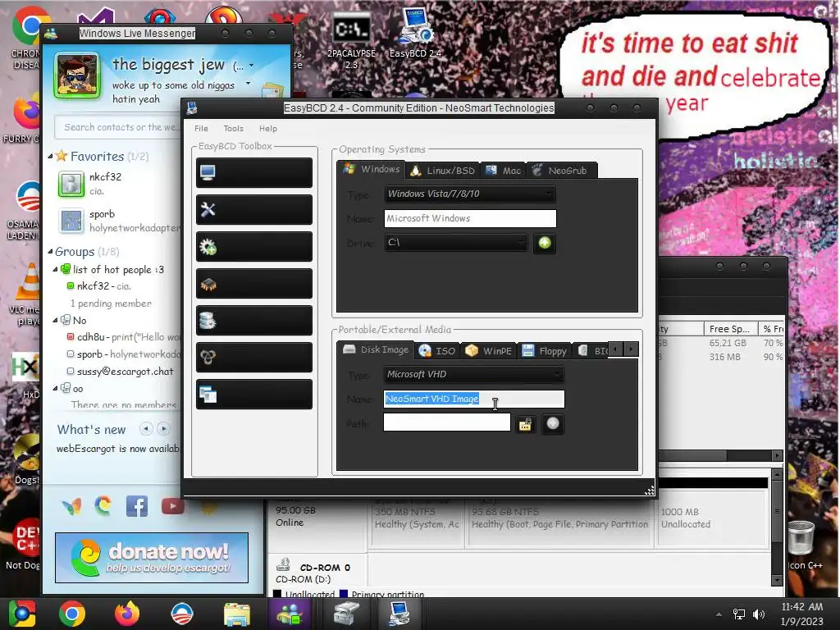Open BCD Deployment rings toolbox button
The width and height of the screenshot is (840, 630).
[x=254, y=358]
